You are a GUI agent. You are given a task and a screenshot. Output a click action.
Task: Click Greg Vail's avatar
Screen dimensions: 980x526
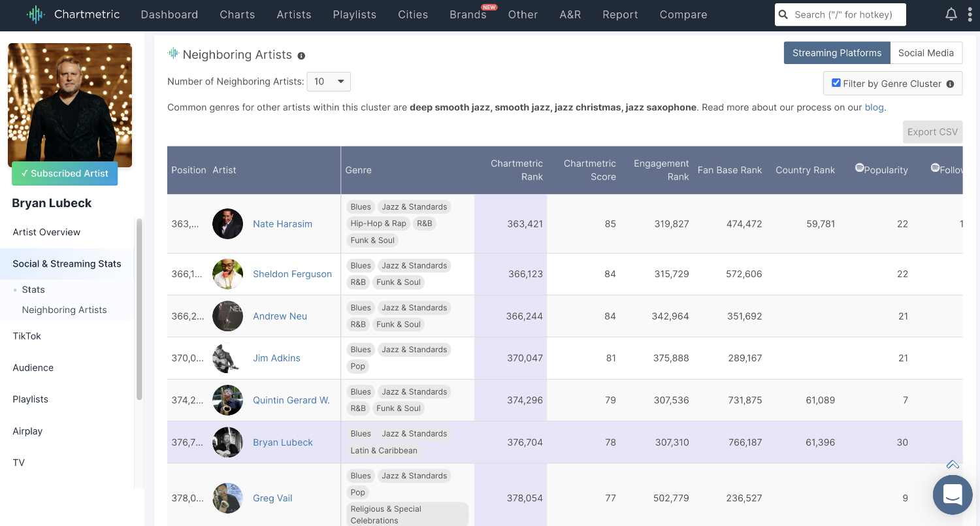click(x=228, y=498)
